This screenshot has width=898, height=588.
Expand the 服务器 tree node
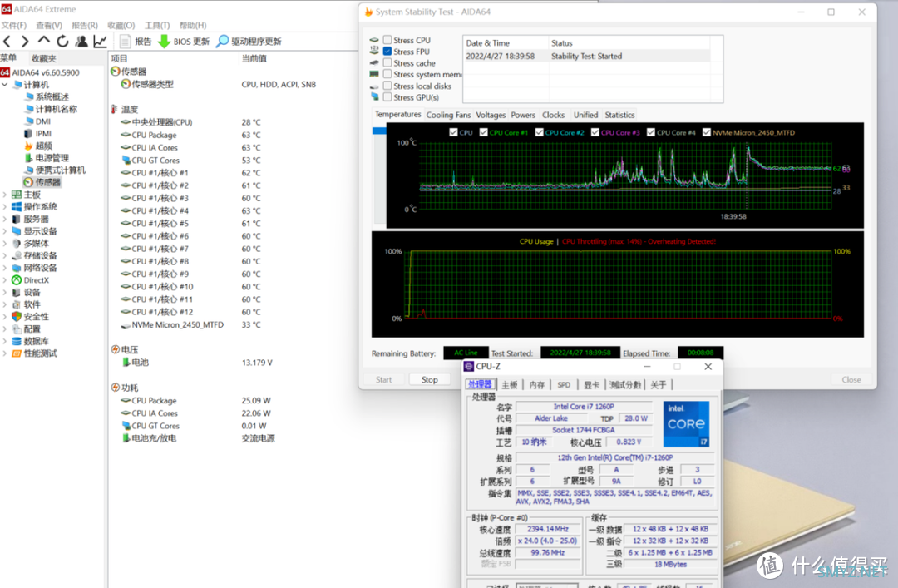coord(5,219)
